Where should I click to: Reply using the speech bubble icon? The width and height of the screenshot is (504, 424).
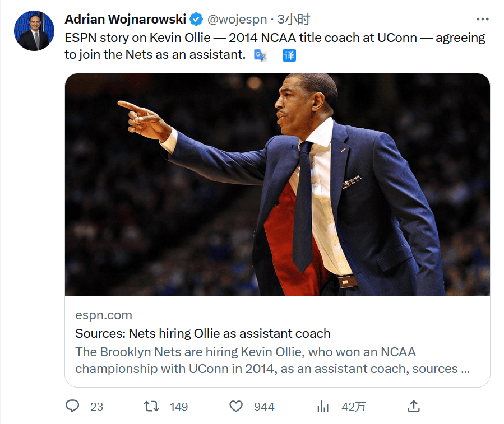click(72, 406)
